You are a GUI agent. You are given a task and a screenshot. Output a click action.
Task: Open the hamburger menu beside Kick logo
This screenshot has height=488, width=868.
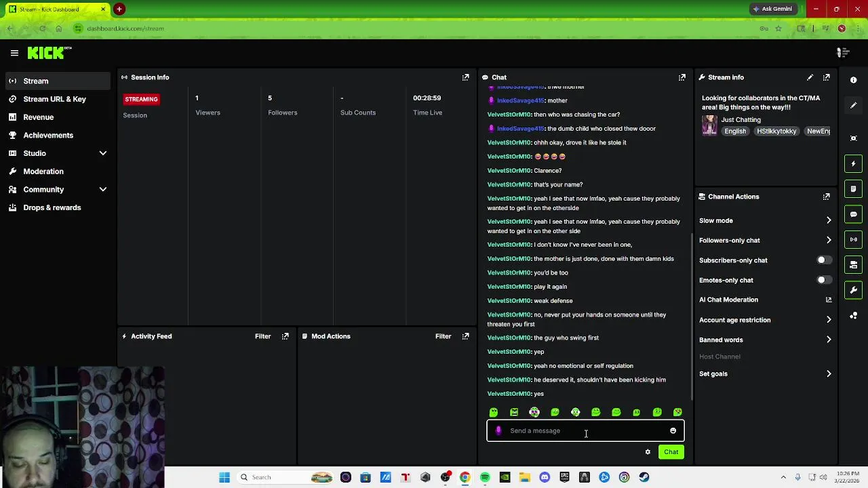[14, 53]
